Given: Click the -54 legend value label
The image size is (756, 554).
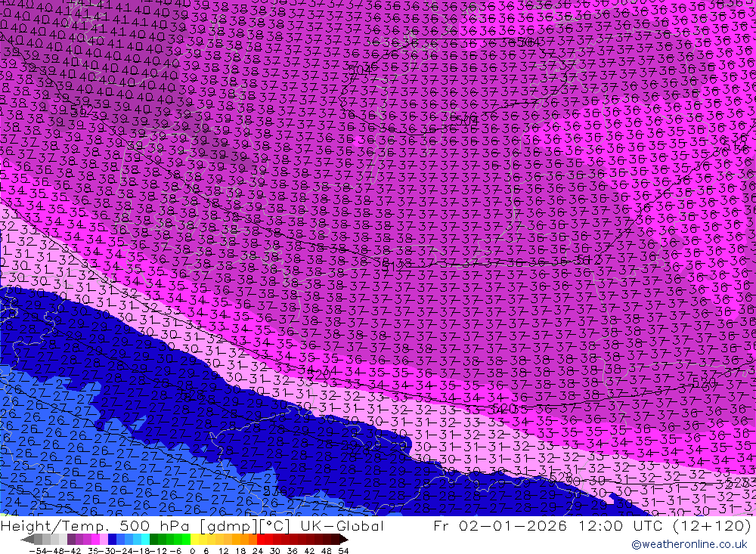Looking at the screenshot, I should (x=38, y=551).
